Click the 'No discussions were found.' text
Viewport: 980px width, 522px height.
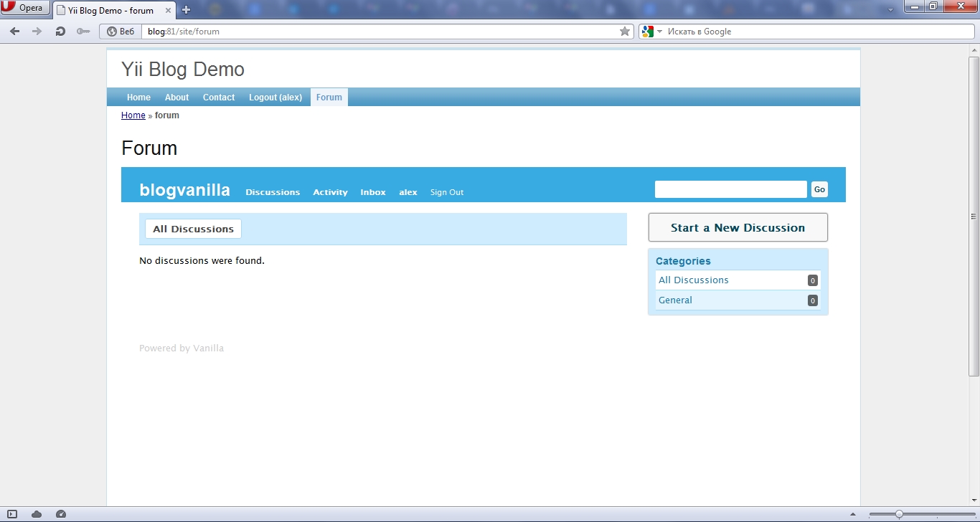click(x=202, y=261)
